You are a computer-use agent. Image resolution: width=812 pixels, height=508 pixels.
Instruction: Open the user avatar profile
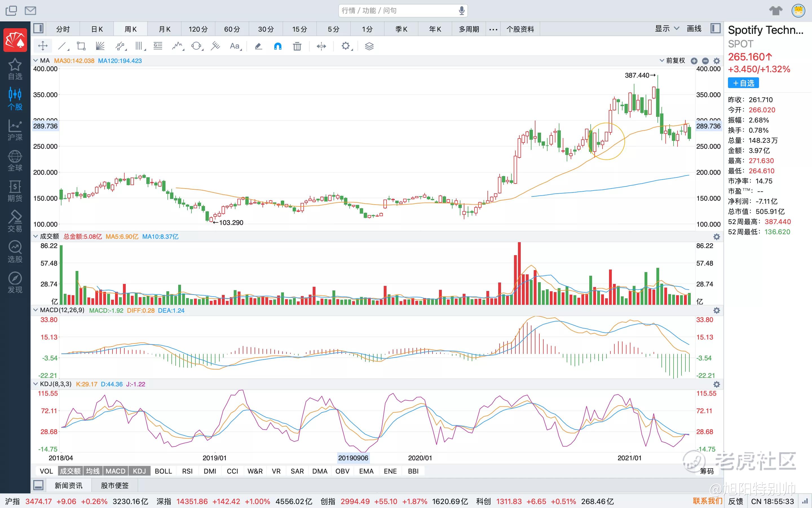pos(798,10)
